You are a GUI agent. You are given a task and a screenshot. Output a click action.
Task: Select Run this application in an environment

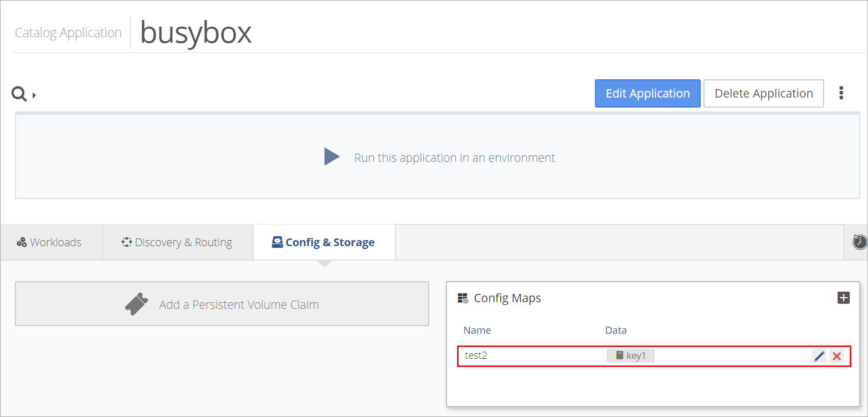454,157
